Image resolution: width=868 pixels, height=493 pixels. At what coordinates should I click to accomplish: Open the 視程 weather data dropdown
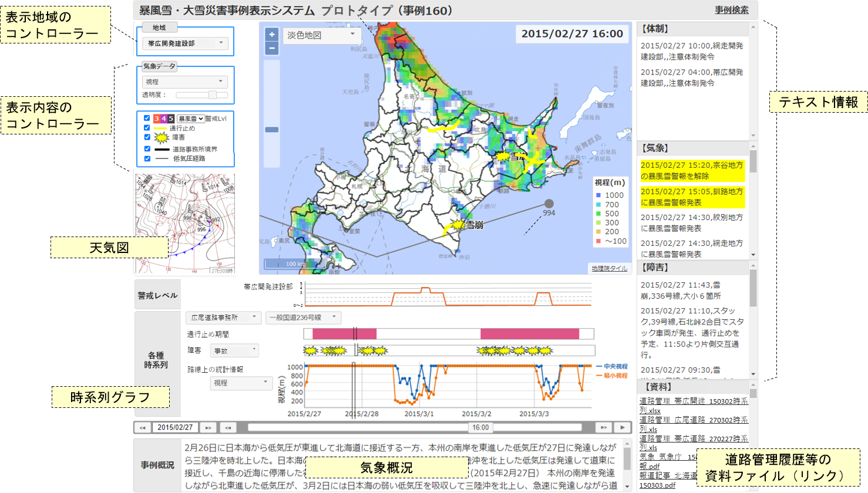point(185,82)
